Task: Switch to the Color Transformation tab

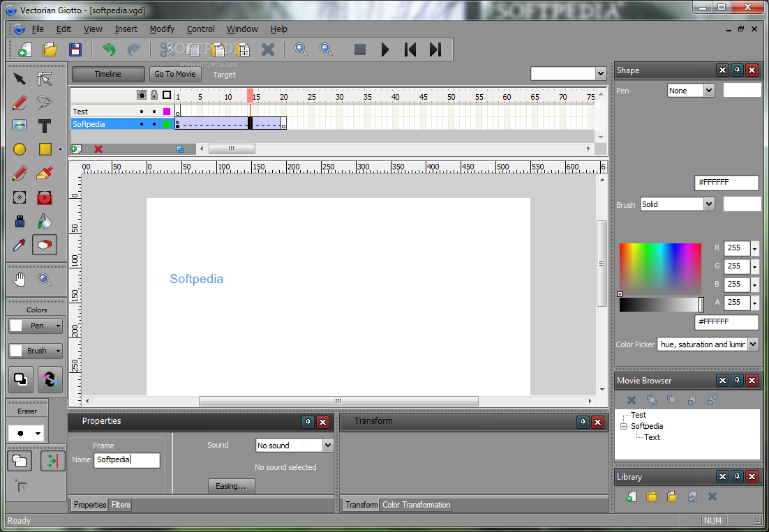Action: (x=416, y=505)
